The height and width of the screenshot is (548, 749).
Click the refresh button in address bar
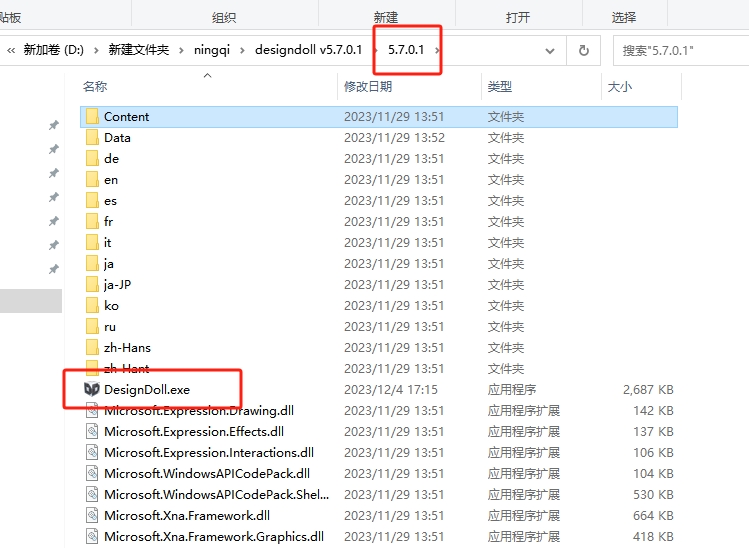[x=584, y=50]
